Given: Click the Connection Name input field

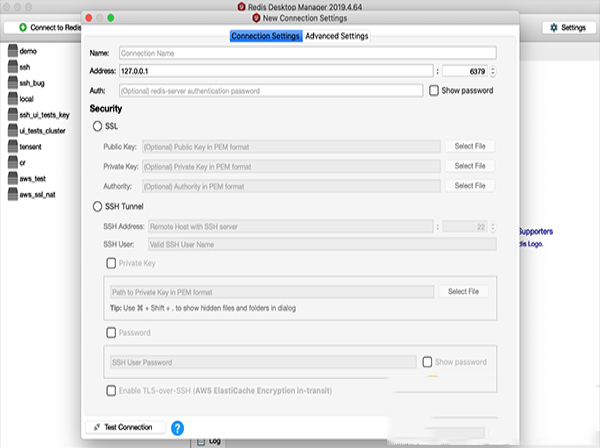Looking at the screenshot, I should (x=306, y=52).
